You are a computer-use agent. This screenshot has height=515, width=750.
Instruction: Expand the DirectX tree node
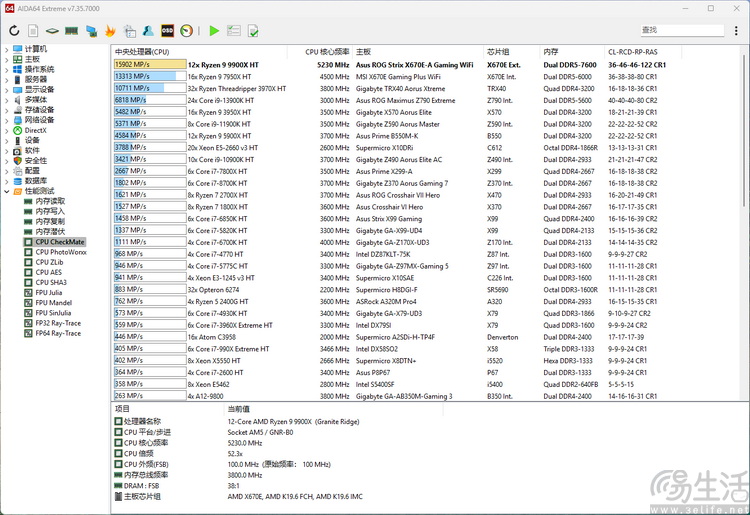(x=7, y=130)
